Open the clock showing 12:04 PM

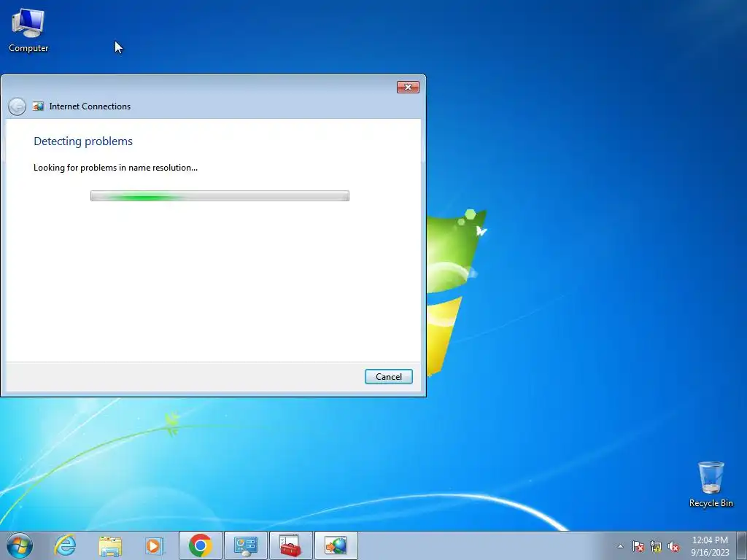(x=710, y=546)
